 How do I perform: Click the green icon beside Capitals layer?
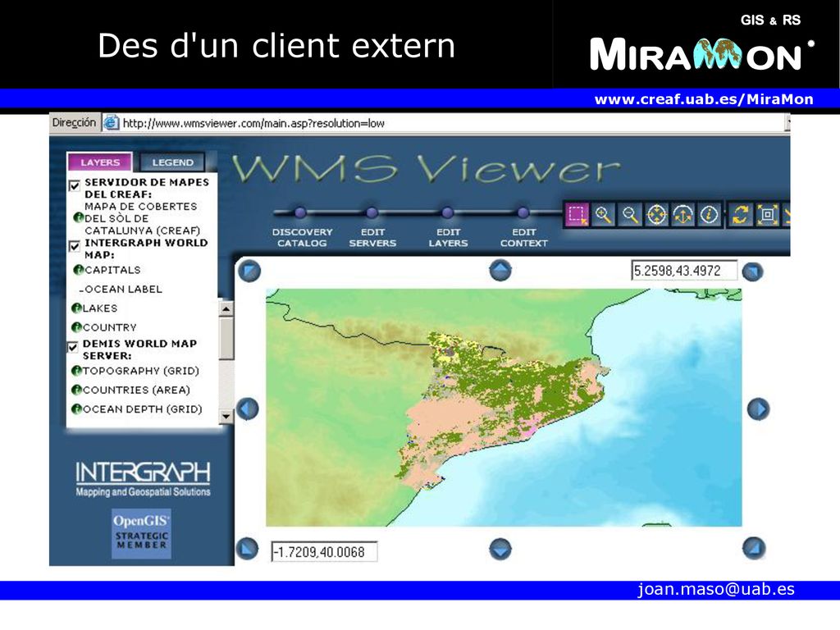coord(78,269)
